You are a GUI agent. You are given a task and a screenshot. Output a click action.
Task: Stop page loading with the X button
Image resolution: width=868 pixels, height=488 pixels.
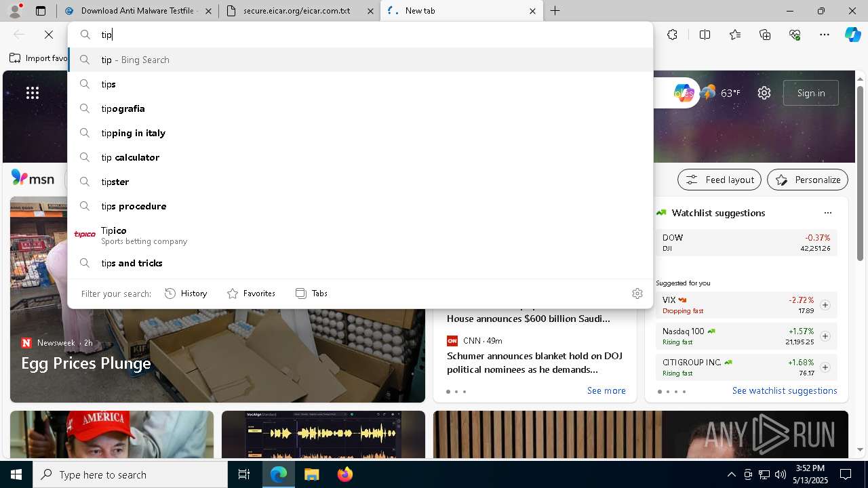pyautogui.click(x=49, y=35)
